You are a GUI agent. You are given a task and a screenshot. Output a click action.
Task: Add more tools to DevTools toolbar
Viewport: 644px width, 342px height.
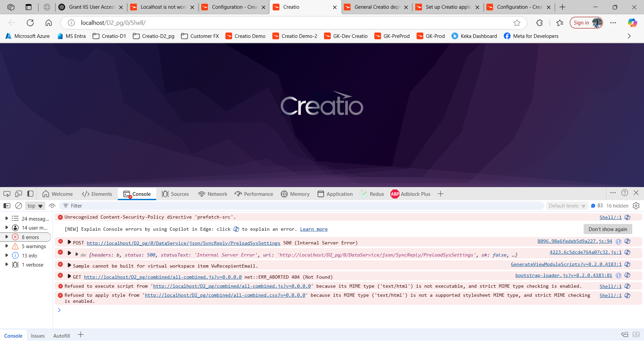pyautogui.click(x=441, y=194)
